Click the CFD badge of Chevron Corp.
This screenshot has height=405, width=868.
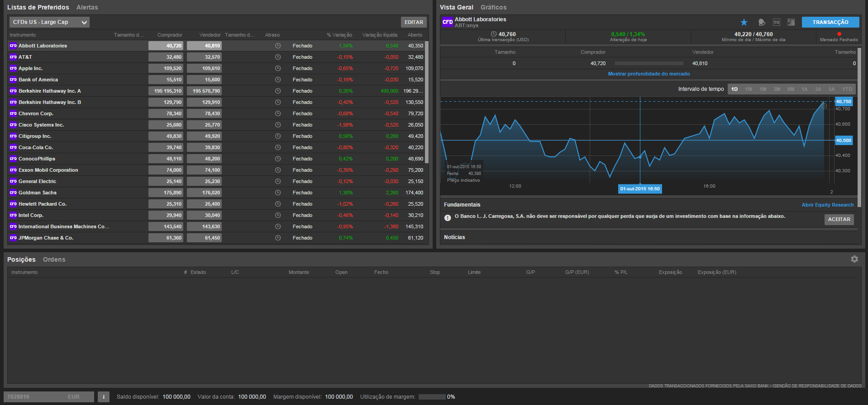point(13,113)
